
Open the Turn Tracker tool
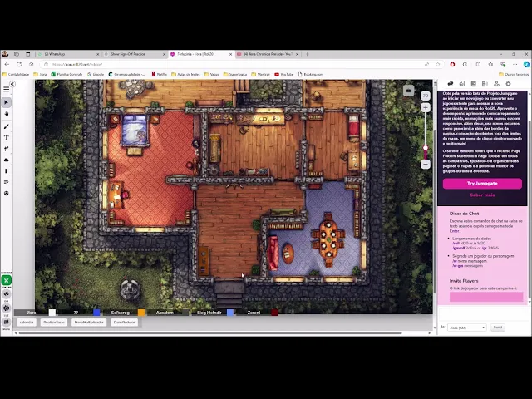(6, 182)
